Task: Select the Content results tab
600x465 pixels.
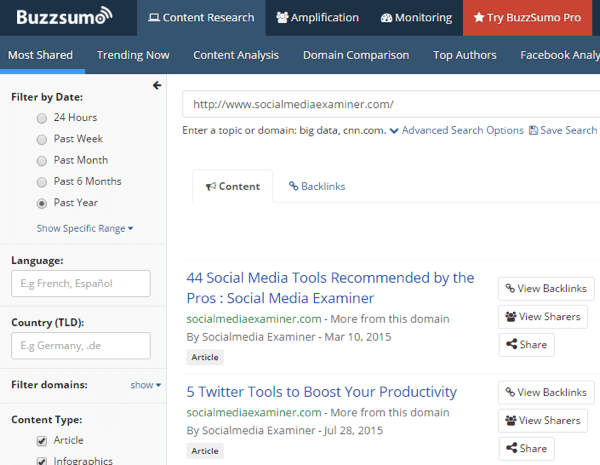Action: click(x=233, y=186)
